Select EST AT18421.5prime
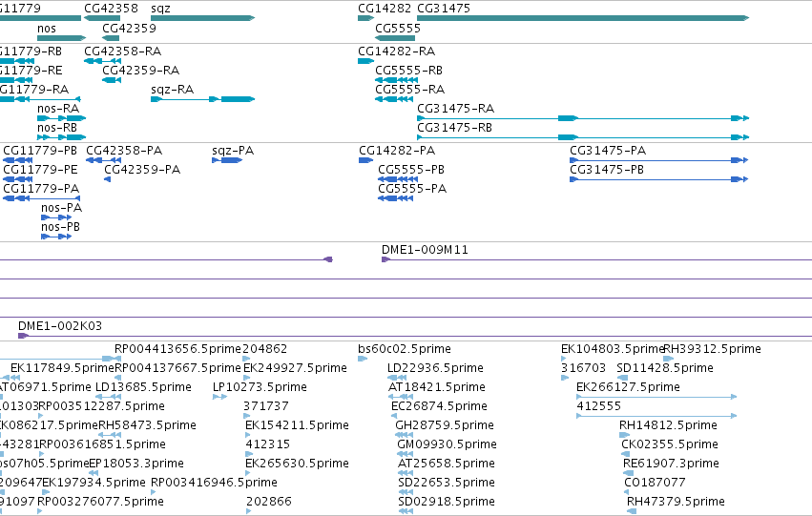This screenshot has width=812, height=516. pyautogui.click(x=437, y=387)
